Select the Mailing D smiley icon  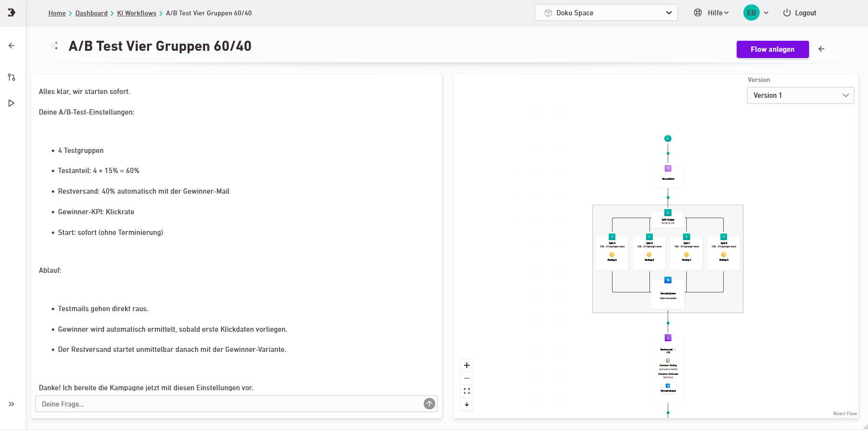pos(724,255)
